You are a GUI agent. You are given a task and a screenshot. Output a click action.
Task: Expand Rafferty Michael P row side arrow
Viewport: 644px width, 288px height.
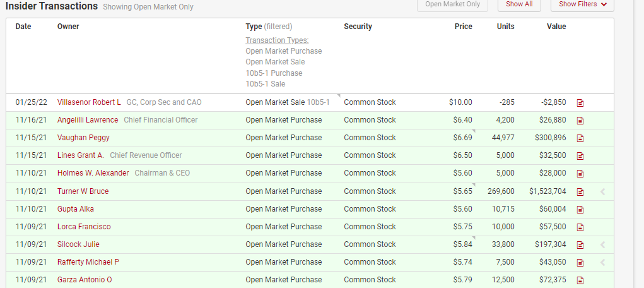(603, 262)
